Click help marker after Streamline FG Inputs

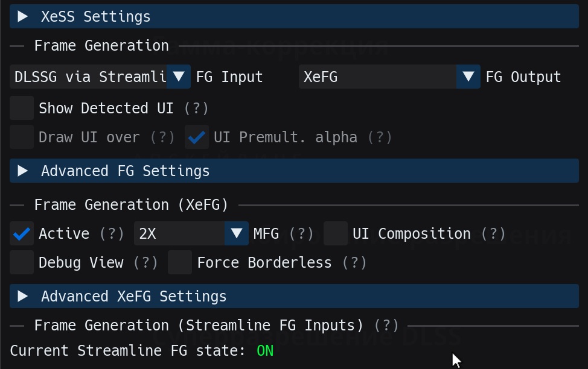(x=386, y=325)
